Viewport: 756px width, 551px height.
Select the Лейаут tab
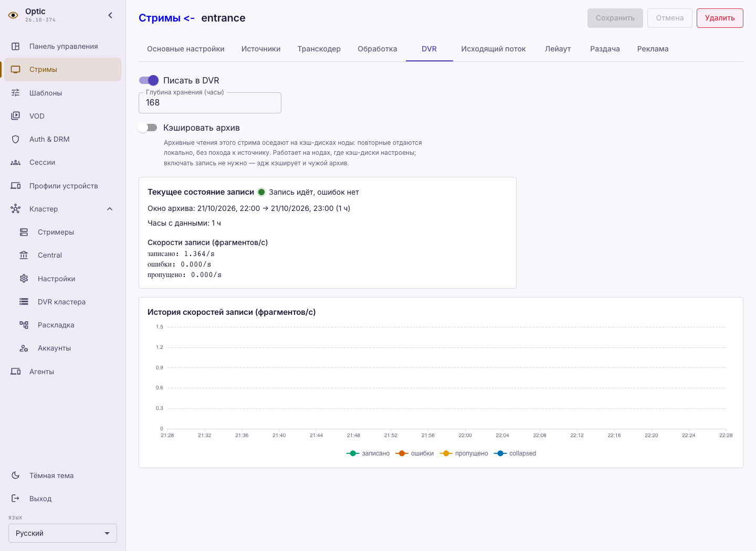click(558, 49)
